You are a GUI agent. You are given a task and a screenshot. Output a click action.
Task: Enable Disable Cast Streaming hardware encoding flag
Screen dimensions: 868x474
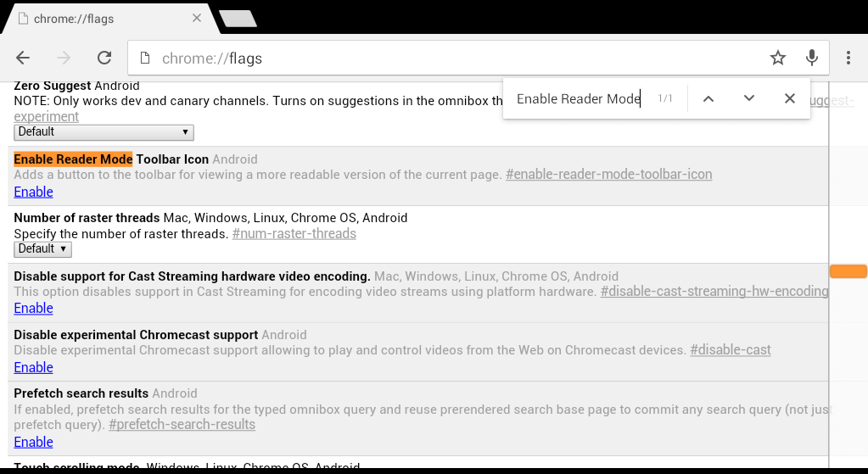click(33, 308)
